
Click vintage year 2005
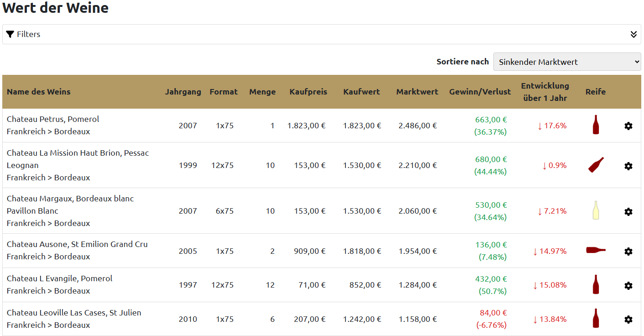pos(188,251)
